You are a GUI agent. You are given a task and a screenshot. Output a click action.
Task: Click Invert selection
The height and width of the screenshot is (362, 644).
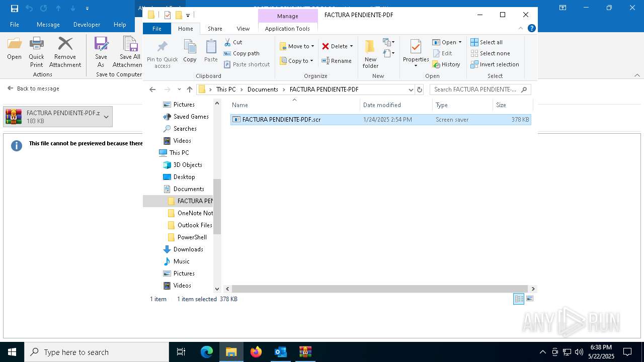pyautogui.click(x=495, y=64)
